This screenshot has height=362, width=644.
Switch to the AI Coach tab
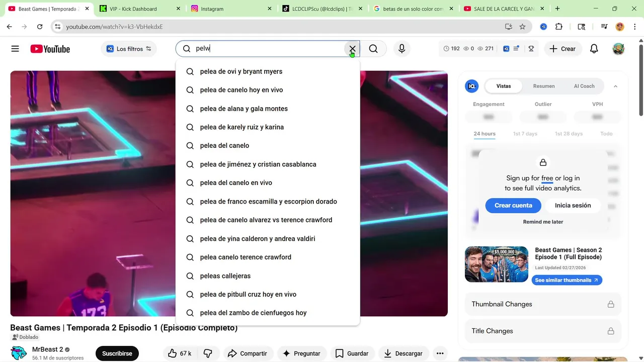[584, 86]
